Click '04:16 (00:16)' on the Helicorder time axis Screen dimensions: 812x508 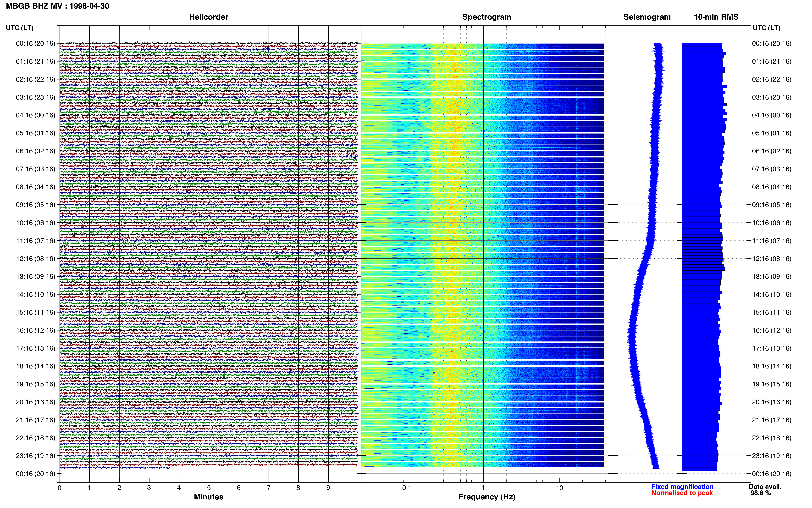[36, 115]
